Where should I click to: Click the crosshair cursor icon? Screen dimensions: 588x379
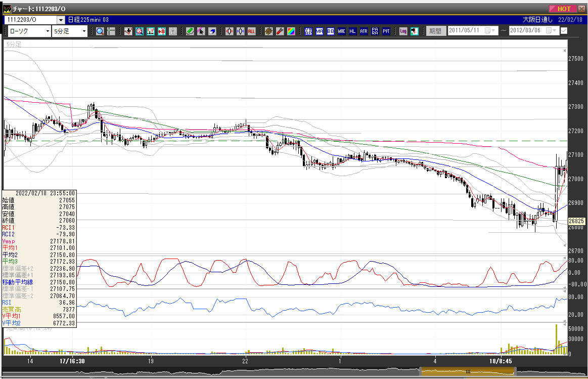pyautogui.click(x=111, y=31)
